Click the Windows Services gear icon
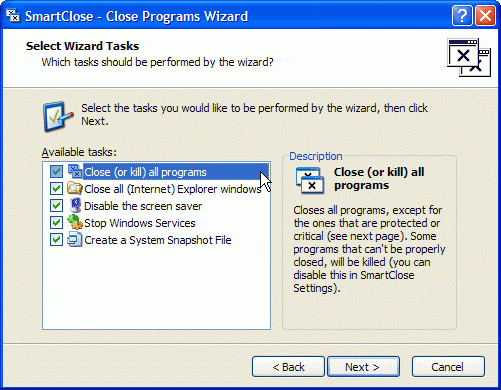 coord(75,222)
